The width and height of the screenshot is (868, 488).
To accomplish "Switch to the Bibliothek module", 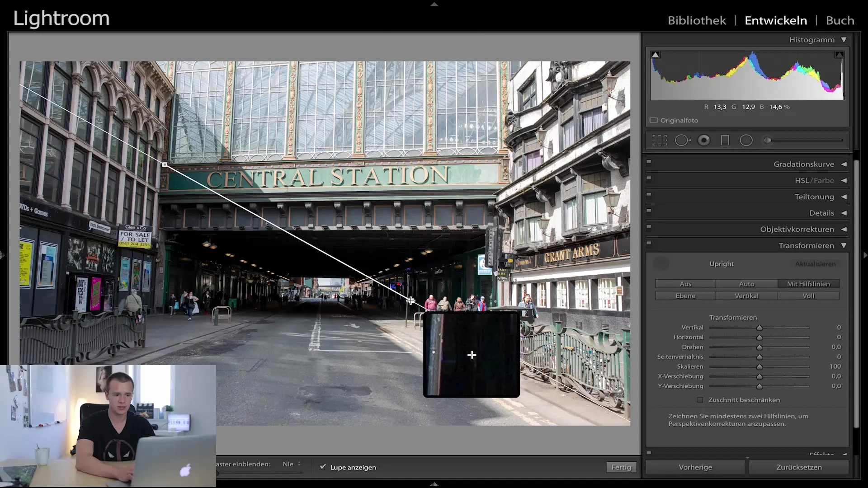I will (697, 20).
